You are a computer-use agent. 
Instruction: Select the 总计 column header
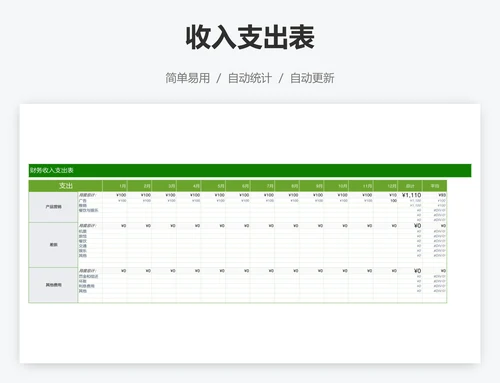pyautogui.click(x=410, y=186)
